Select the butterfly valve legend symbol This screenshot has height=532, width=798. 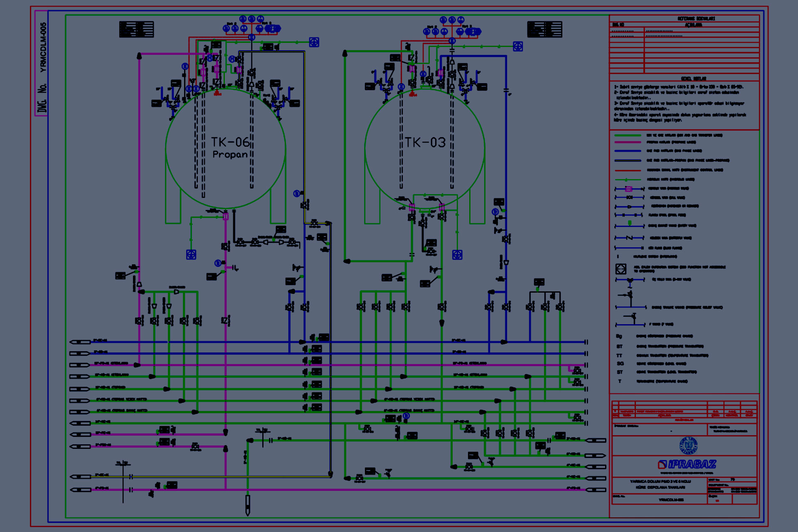tap(629, 238)
